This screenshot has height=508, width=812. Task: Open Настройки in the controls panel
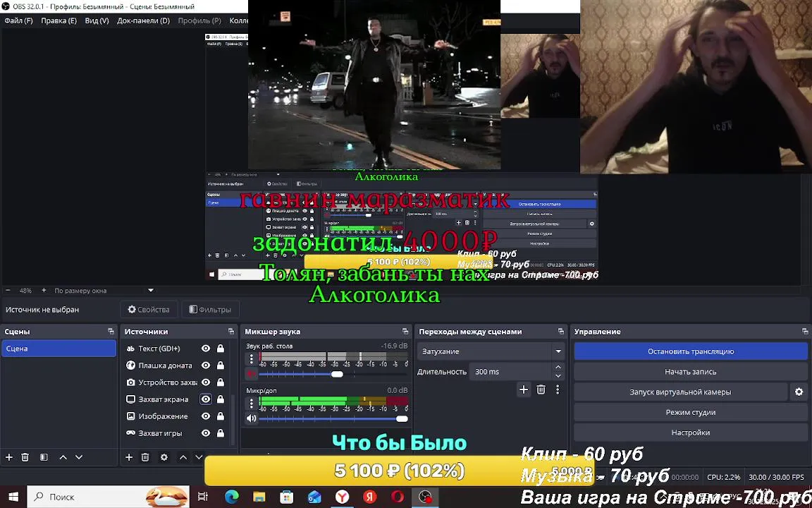[691, 433]
